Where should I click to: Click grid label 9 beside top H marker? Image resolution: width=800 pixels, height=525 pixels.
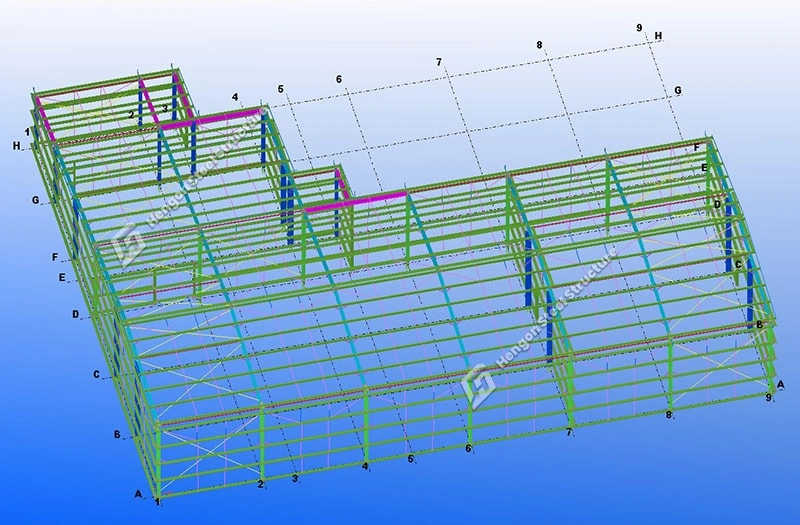pyautogui.click(x=639, y=28)
